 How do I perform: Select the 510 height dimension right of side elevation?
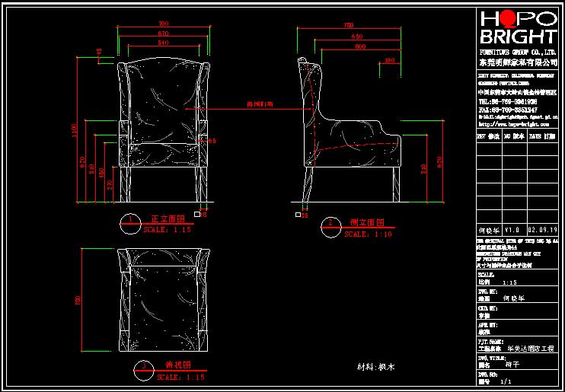423,169
